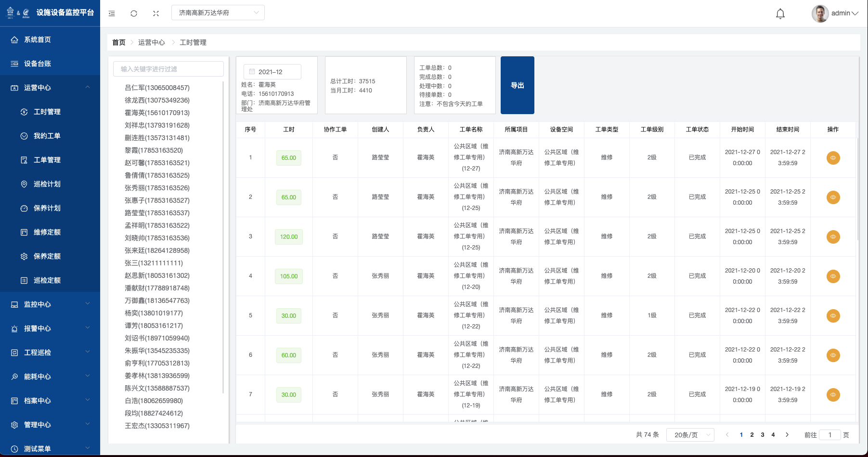The image size is (868, 457).
Task: Click the refresh icon in top toolbar
Action: tap(134, 13)
